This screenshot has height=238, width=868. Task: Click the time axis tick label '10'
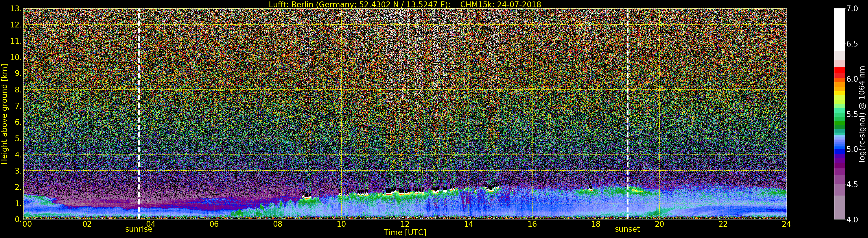(341, 224)
